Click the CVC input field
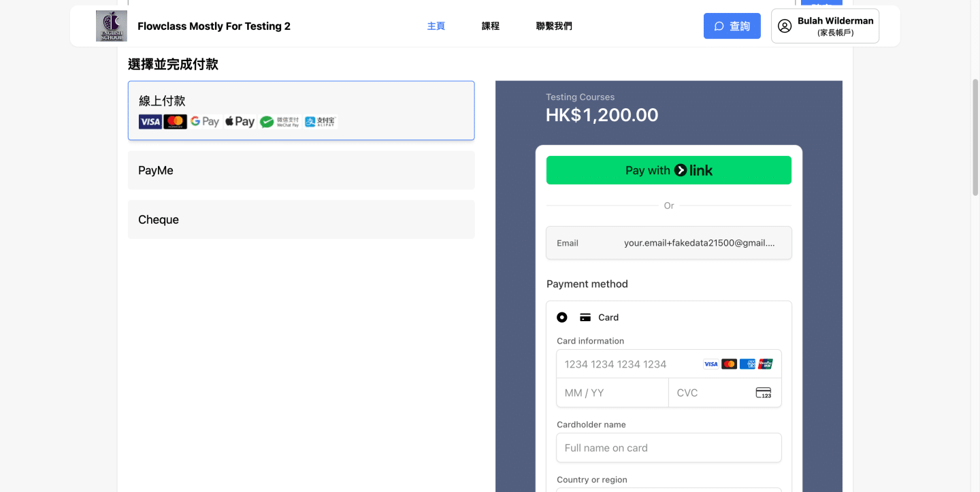Screen dimensions: 980x492 [725, 393]
